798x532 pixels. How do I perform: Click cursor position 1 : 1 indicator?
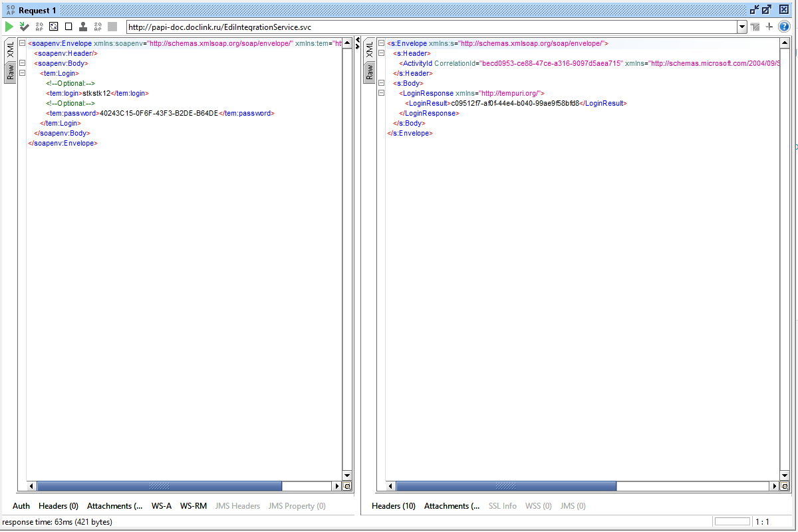click(762, 522)
